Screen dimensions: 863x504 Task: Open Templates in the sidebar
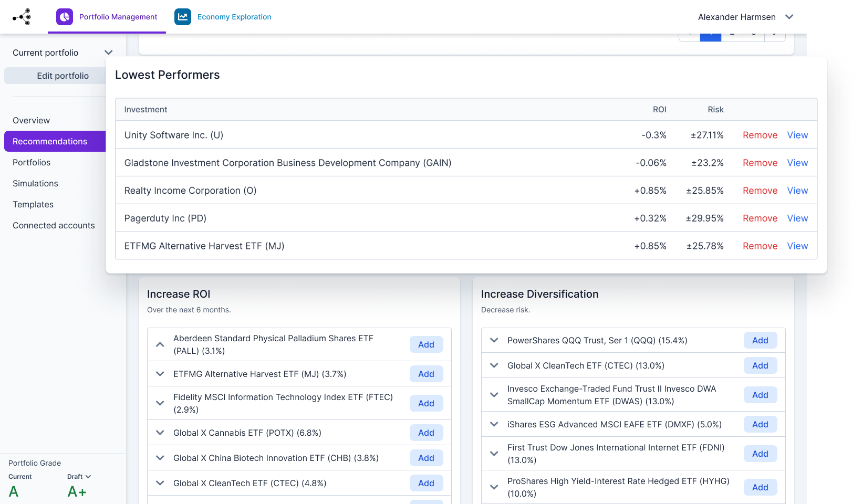pos(33,204)
